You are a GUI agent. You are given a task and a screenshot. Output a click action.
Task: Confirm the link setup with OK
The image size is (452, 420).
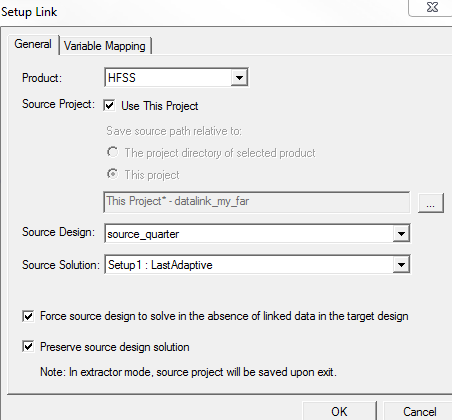click(x=339, y=411)
